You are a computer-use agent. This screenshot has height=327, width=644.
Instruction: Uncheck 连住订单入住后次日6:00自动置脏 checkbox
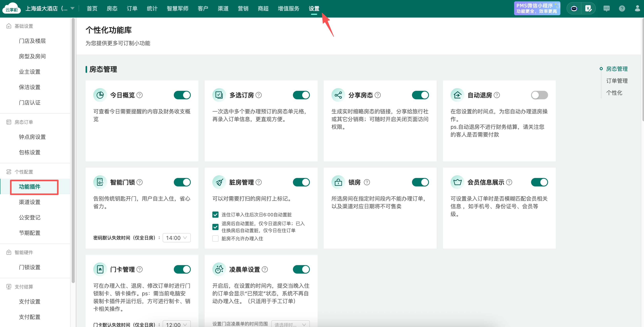[215, 214]
